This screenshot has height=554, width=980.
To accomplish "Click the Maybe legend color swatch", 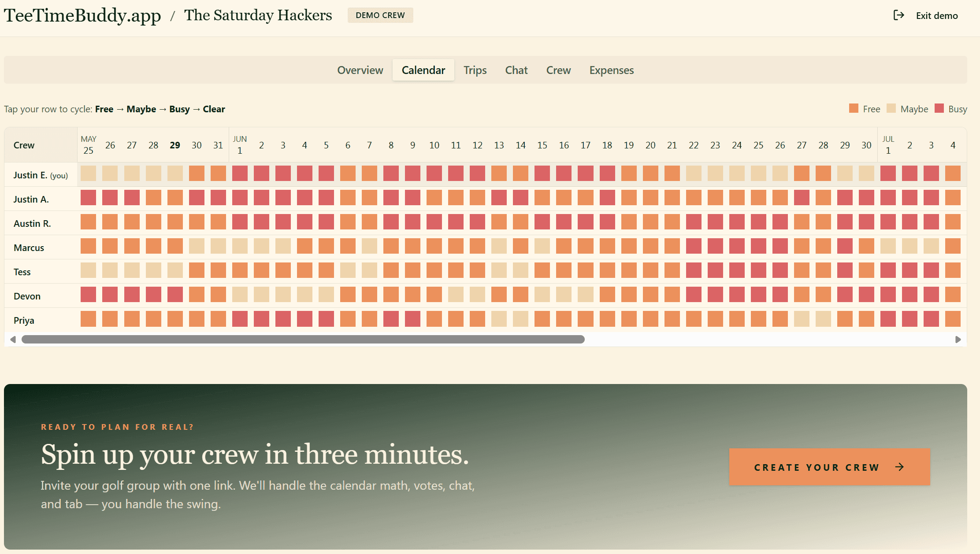I will tap(891, 108).
